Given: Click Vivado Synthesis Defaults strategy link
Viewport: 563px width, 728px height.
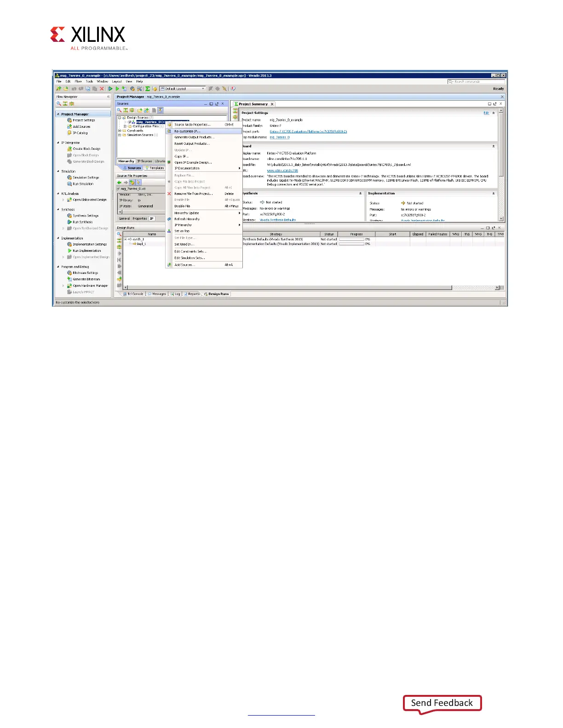Looking at the screenshot, I should click(x=278, y=220).
